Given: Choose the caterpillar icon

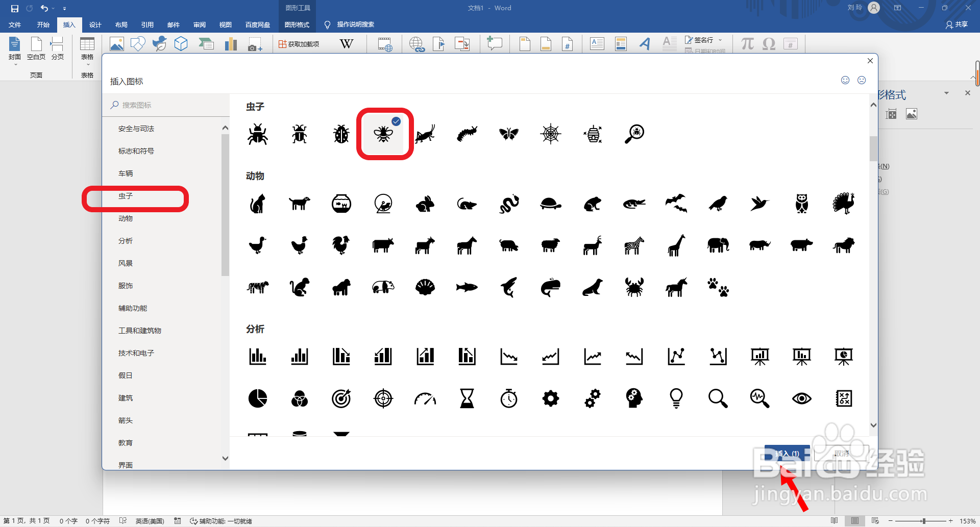Looking at the screenshot, I should pos(467,134).
